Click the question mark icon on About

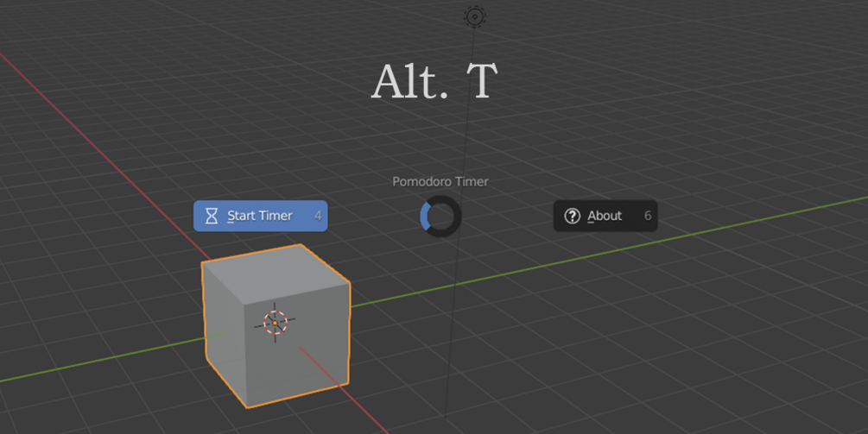(572, 216)
